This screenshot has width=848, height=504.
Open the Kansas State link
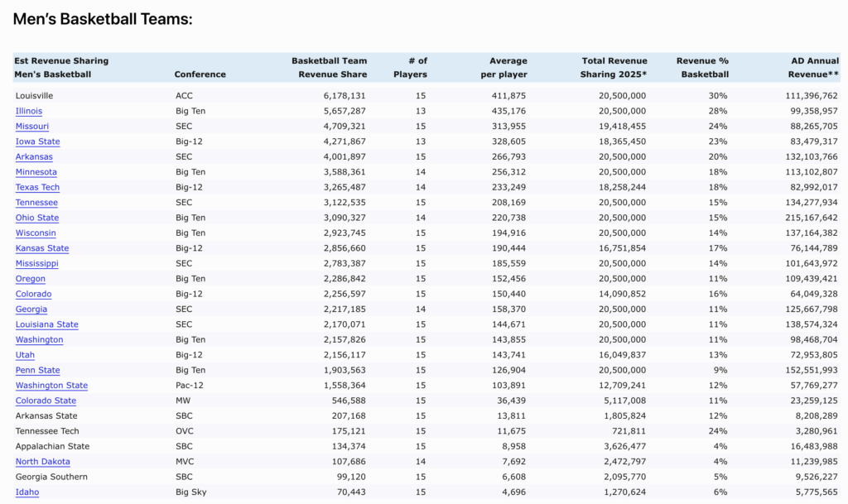point(42,248)
